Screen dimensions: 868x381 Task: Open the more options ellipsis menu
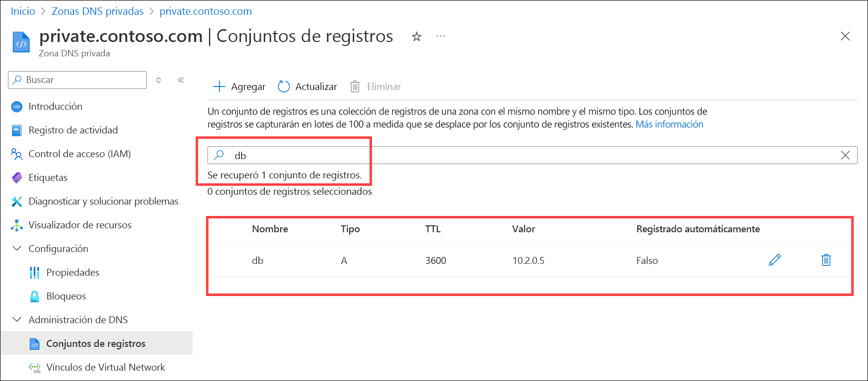pyautogui.click(x=441, y=37)
